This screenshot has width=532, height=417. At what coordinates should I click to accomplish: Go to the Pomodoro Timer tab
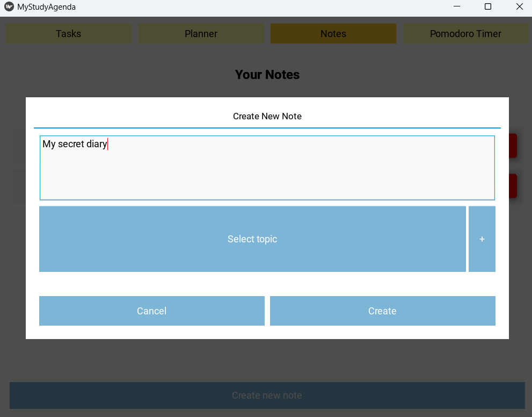click(465, 34)
